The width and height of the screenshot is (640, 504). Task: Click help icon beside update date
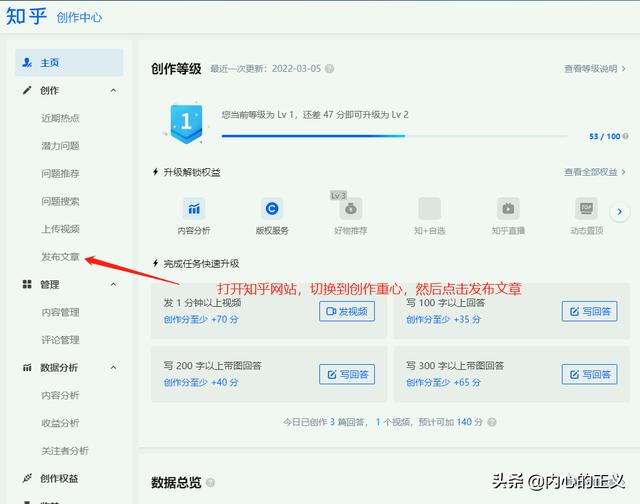coord(329,69)
